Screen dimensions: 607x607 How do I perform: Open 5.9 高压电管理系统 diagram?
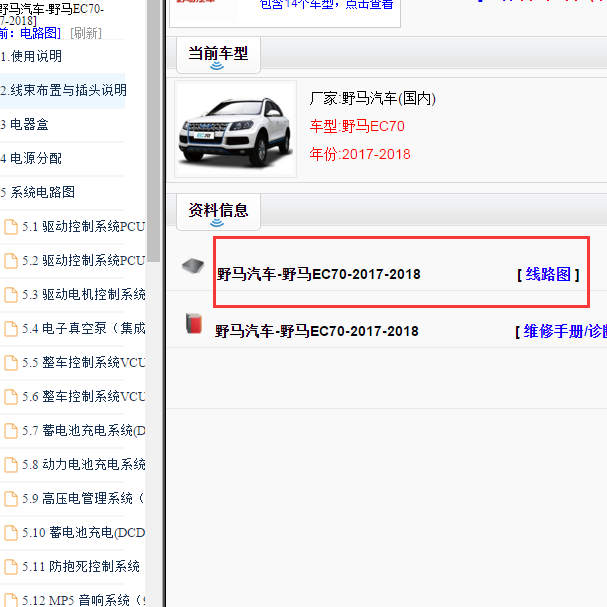(x=83, y=499)
